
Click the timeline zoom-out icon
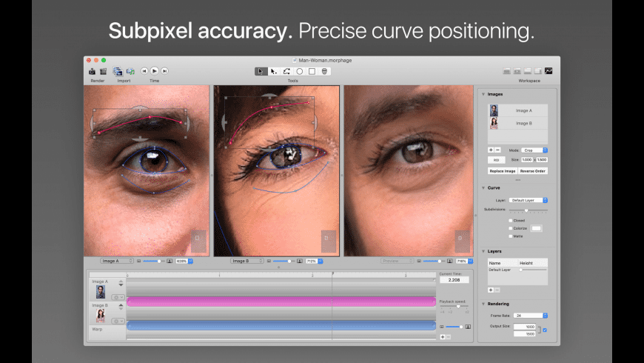pos(442,327)
